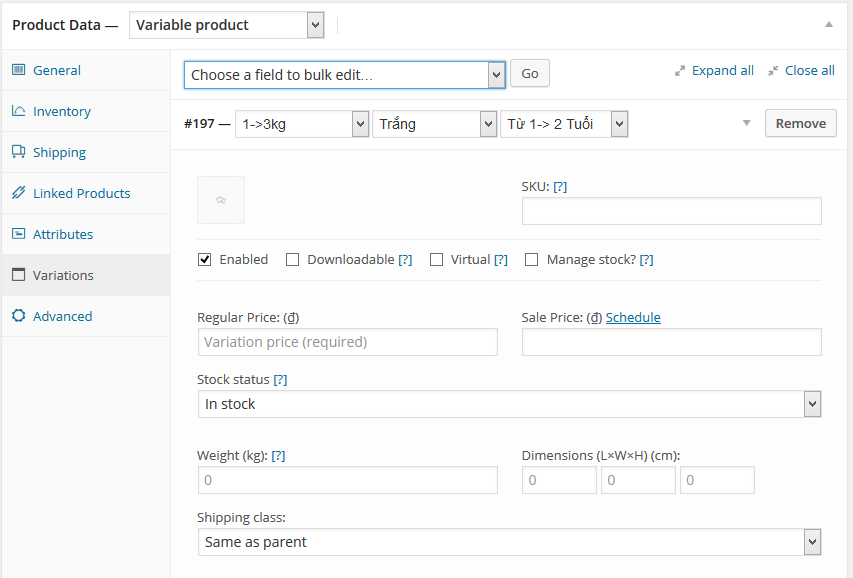The image size is (853, 578).
Task: Click the Regular Price input field
Action: coord(347,342)
